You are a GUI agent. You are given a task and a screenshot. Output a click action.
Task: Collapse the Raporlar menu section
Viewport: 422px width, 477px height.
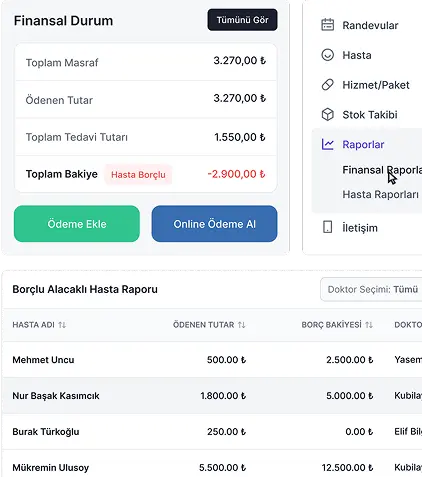[367, 144]
